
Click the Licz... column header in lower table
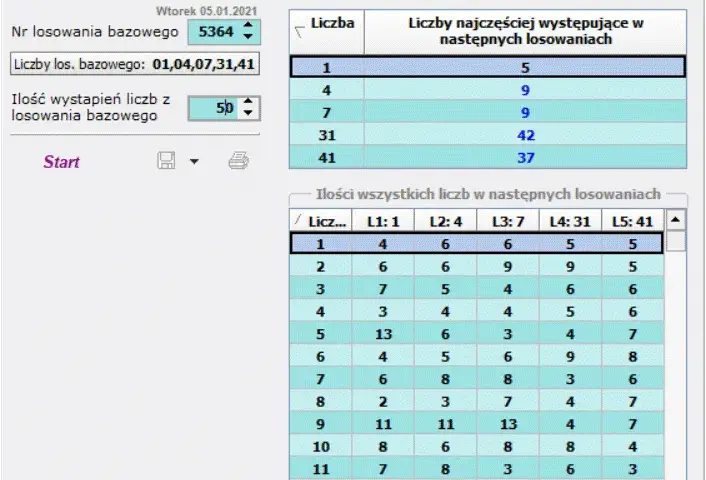pos(321,221)
